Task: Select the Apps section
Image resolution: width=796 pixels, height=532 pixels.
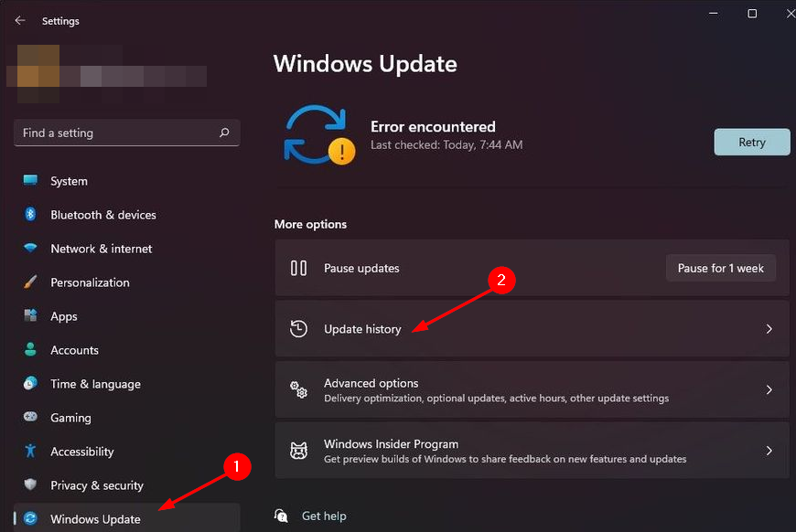Action: click(64, 315)
